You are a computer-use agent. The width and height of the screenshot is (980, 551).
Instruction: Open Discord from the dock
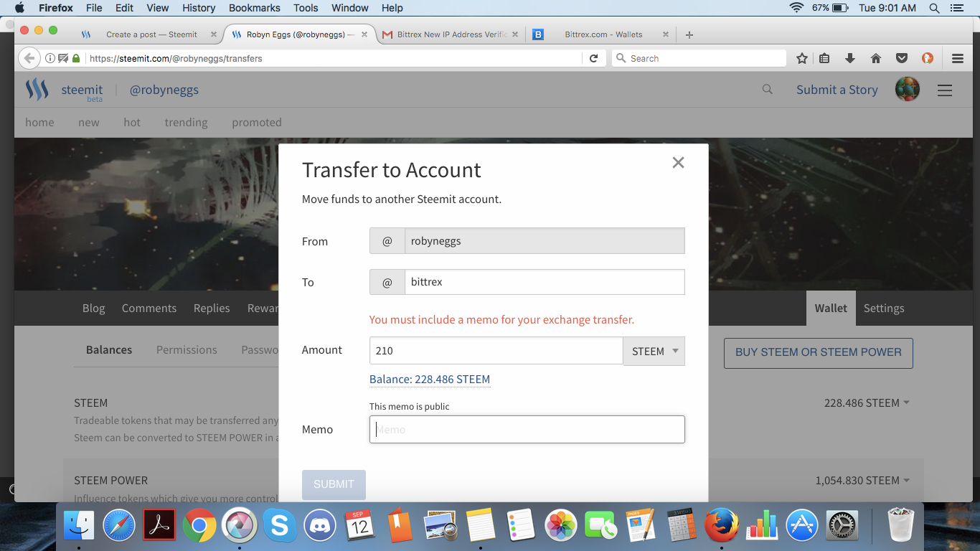coord(320,527)
